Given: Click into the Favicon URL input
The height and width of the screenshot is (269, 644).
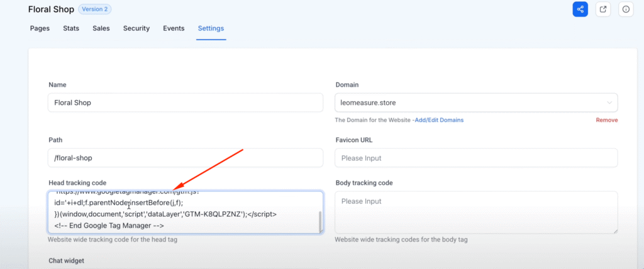Looking at the screenshot, I should point(475,158).
